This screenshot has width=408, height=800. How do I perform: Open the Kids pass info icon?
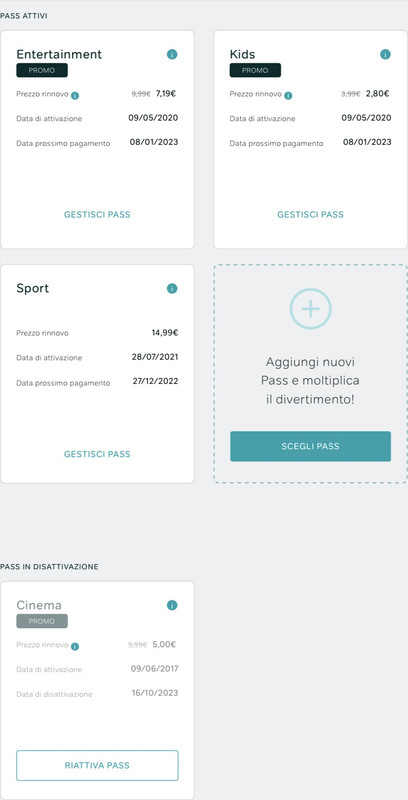click(x=386, y=54)
